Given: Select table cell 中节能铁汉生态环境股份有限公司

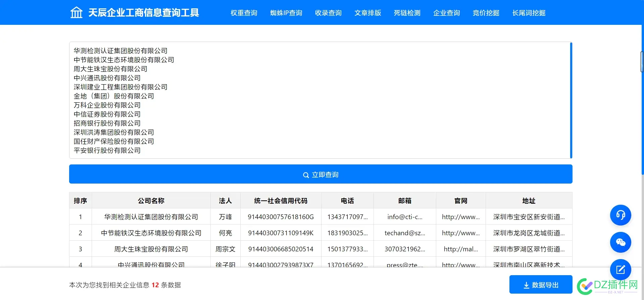Looking at the screenshot, I should pyautogui.click(x=151, y=233).
